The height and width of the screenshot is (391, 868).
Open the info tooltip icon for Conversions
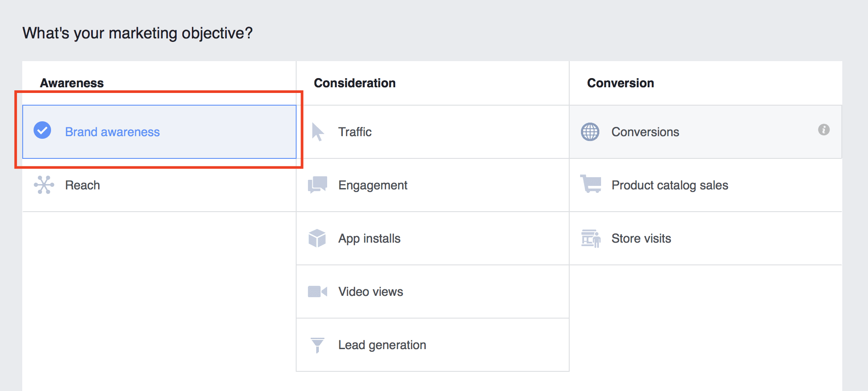(824, 130)
